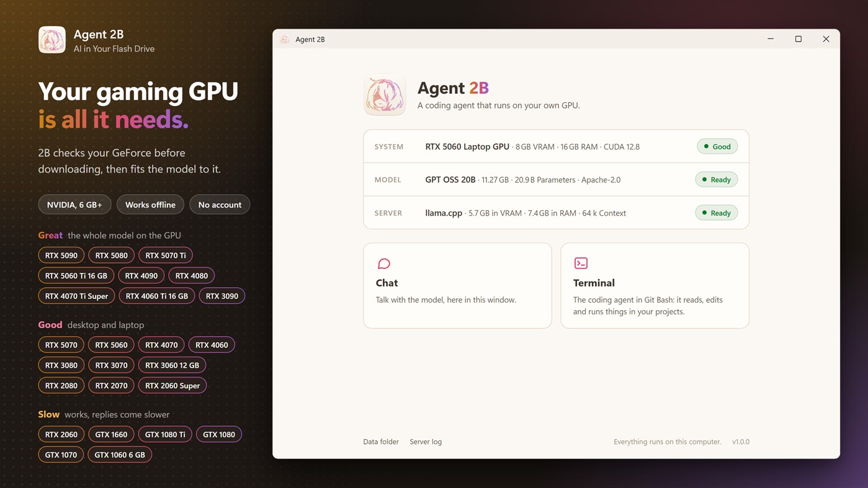Click the Ready badge in the SERVER row
Image resolution: width=868 pixels, height=488 pixels.
pos(716,213)
